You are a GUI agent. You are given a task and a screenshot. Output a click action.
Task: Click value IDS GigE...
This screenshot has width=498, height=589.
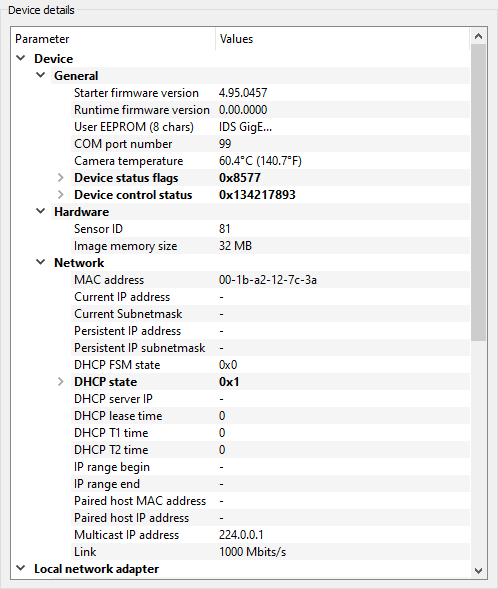pos(245,127)
